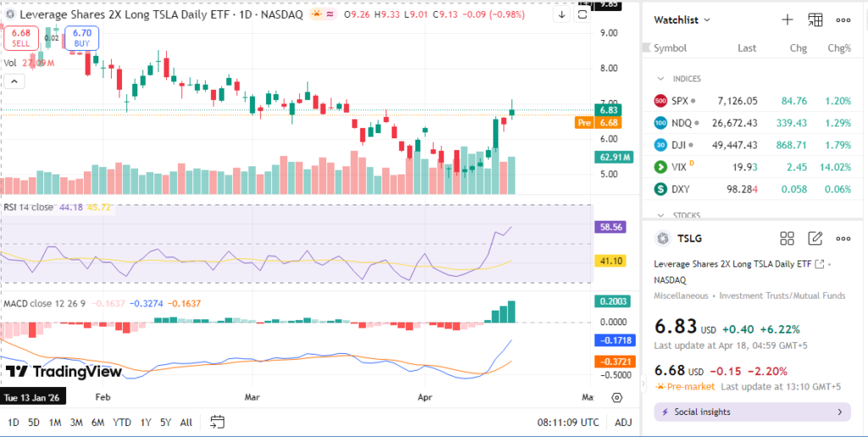Click the 6.70 BUY button
The width and height of the screenshot is (868, 437).
(x=82, y=37)
